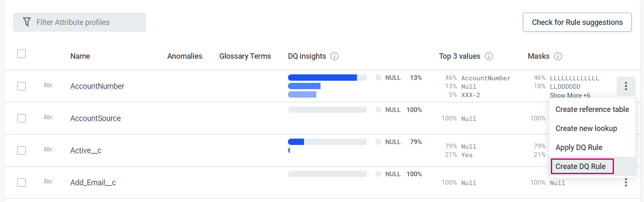Click Check for Rule suggestions button
The height and width of the screenshot is (202, 644).
[x=577, y=22]
